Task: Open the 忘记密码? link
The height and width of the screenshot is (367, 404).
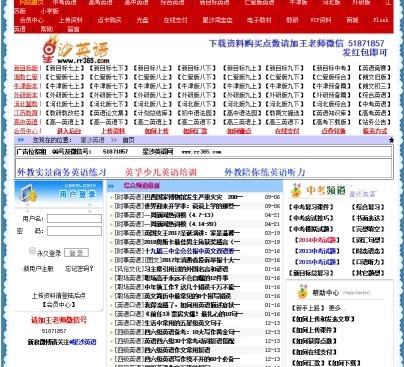Action: point(79,269)
